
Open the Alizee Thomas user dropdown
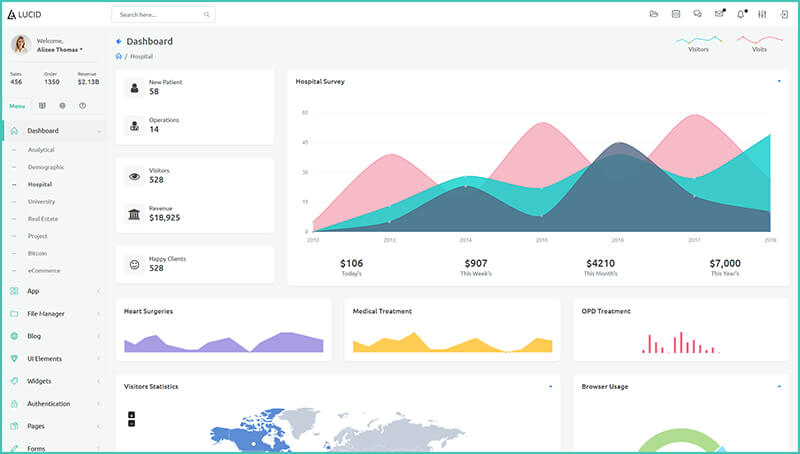pyautogui.click(x=60, y=49)
